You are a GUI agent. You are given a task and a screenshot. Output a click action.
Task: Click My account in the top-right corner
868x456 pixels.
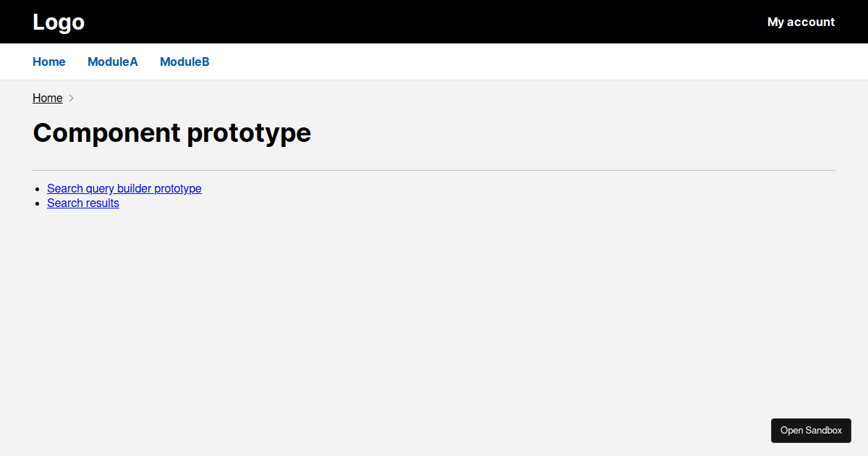click(x=801, y=22)
